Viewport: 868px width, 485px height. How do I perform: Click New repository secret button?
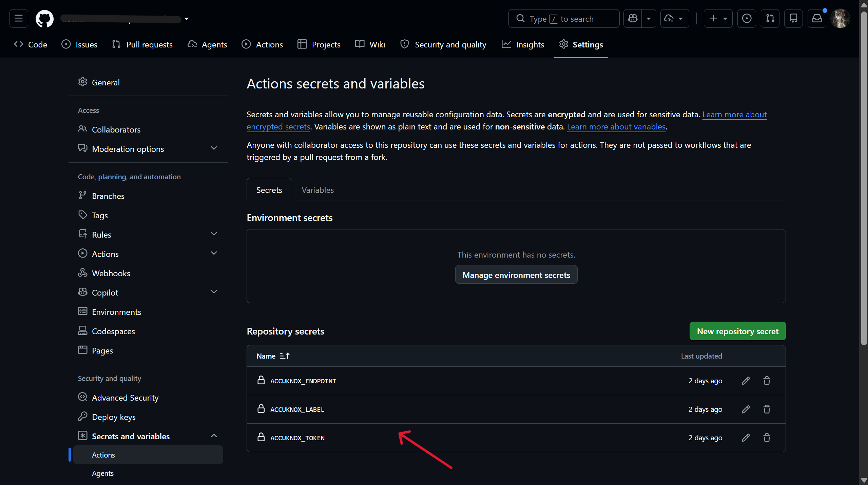click(x=737, y=331)
